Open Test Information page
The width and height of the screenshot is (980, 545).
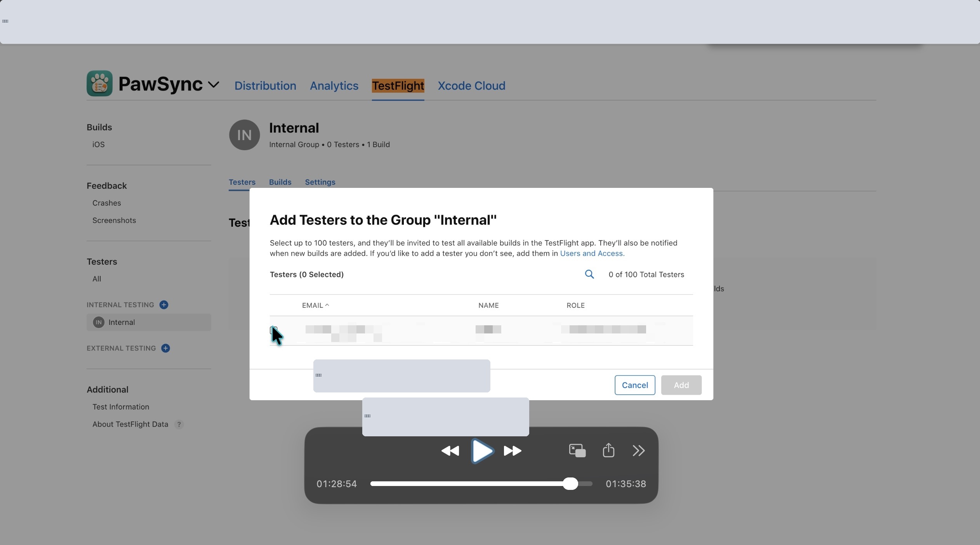click(x=121, y=407)
